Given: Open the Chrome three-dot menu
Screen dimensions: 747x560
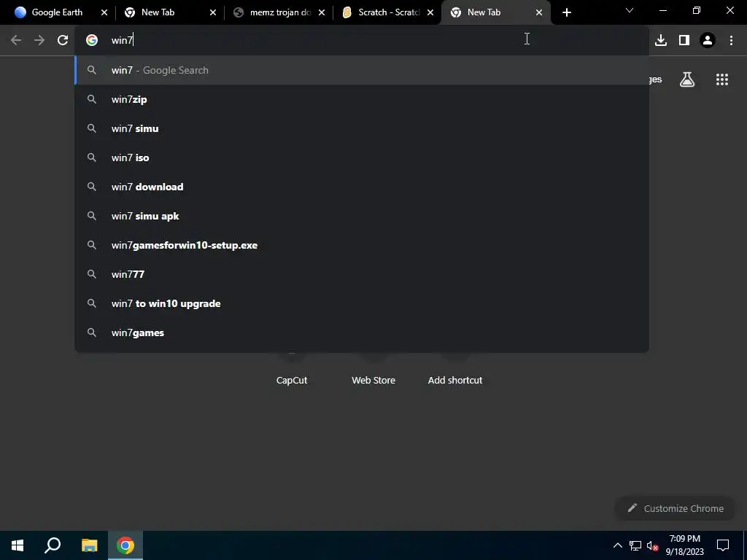Looking at the screenshot, I should [x=731, y=41].
